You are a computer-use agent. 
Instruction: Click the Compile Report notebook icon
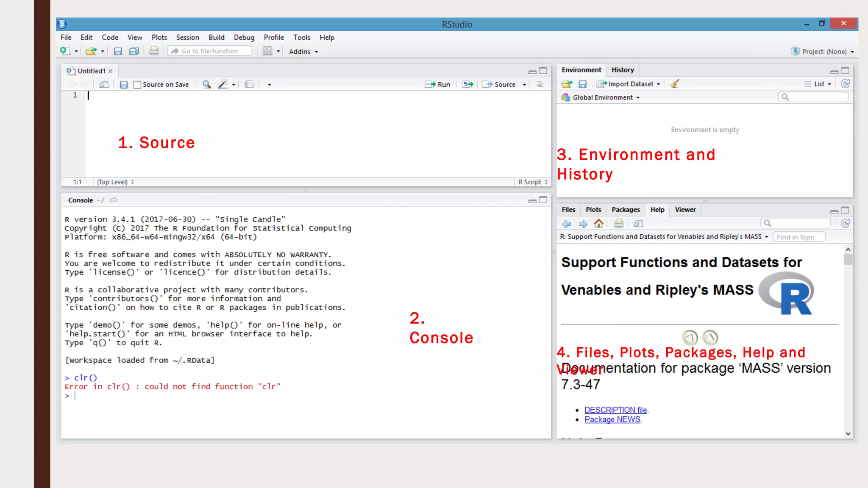click(249, 84)
